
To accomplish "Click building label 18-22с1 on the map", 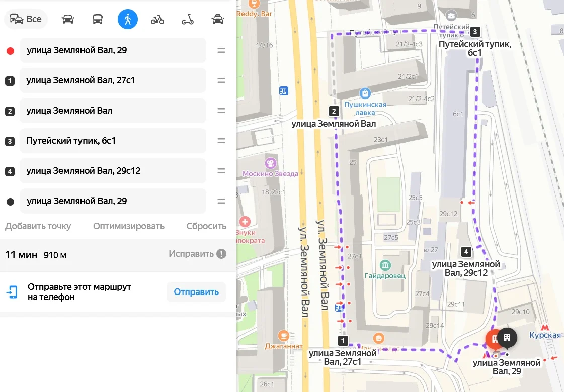I will [x=273, y=192].
